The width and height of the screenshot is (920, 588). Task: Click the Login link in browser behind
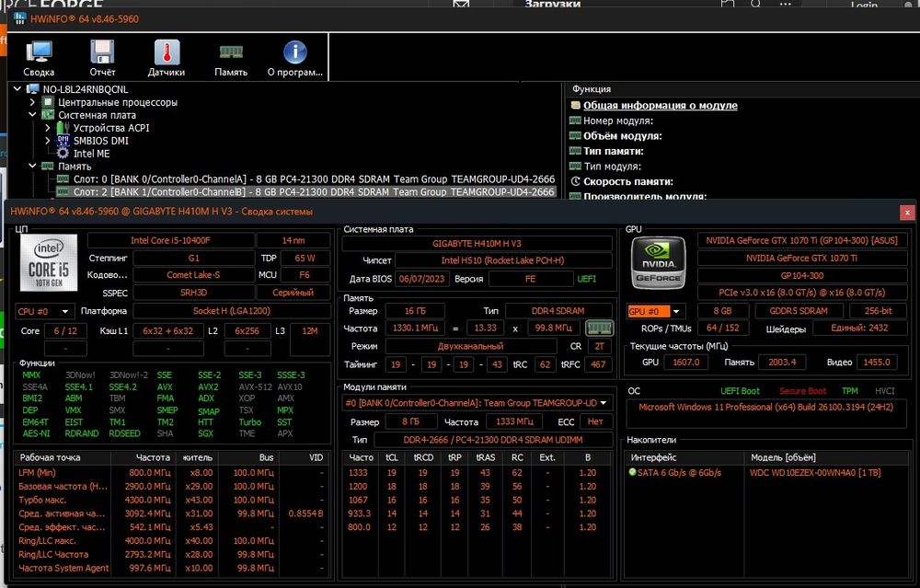tap(864, 5)
